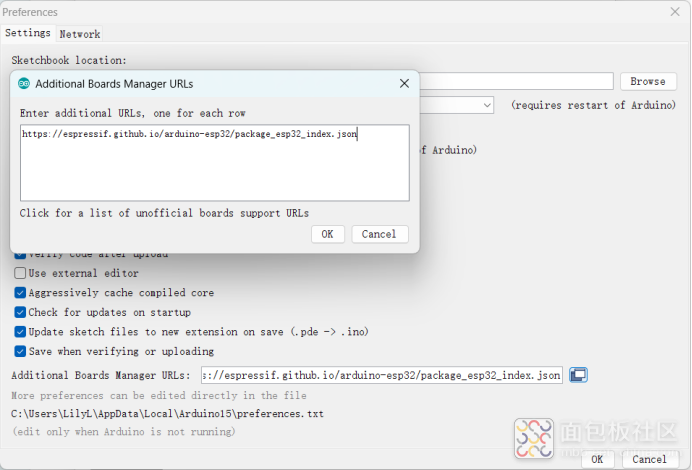The width and height of the screenshot is (692, 470).
Task: Click Browse for sketchbook location
Action: click(648, 81)
